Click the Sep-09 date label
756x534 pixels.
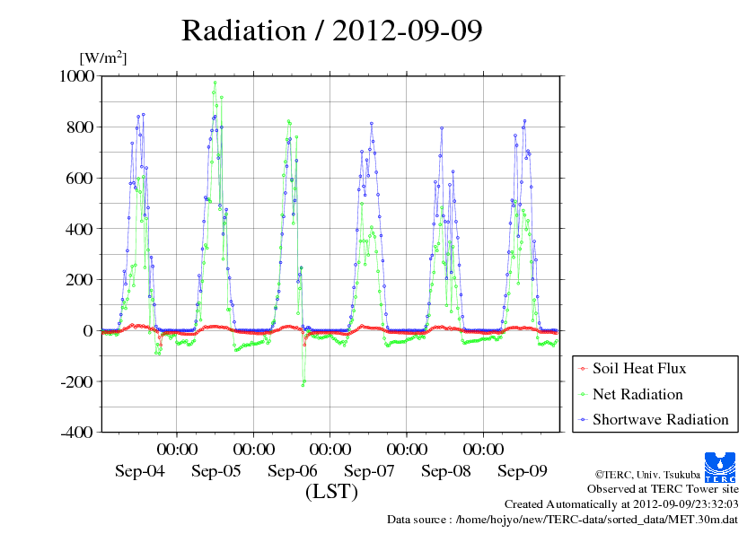point(523,471)
